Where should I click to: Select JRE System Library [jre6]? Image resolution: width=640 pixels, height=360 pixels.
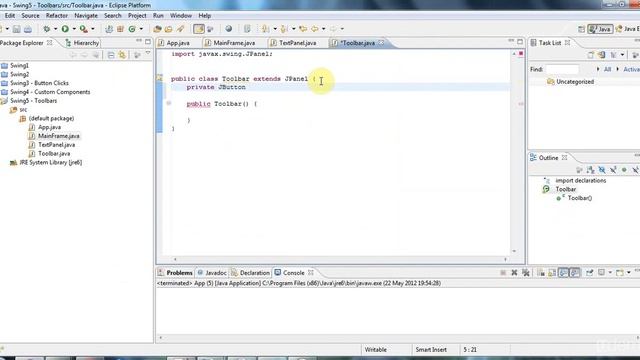[51, 162]
